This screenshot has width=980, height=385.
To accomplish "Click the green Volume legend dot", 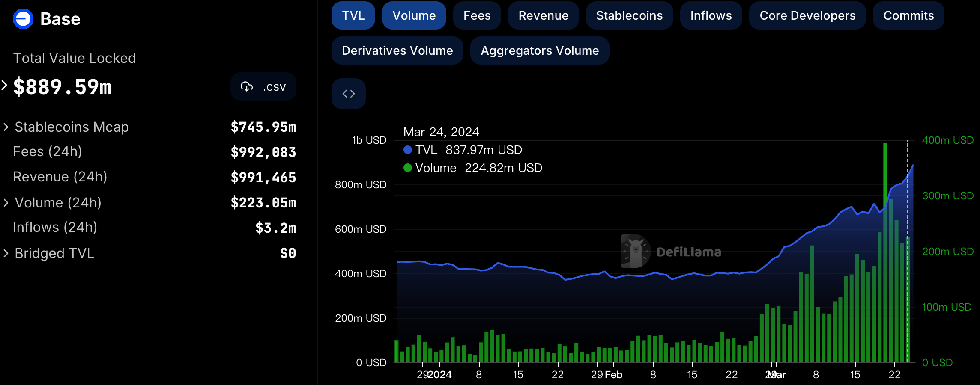I will pyautogui.click(x=408, y=168).
